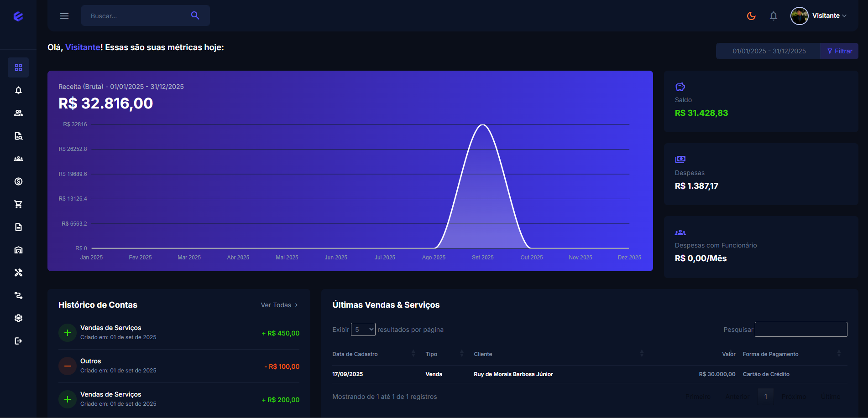The width and height of the screenshot is (868, 418).
Task: Open the crossed tools sidebar icon
Action: point(18,273)
